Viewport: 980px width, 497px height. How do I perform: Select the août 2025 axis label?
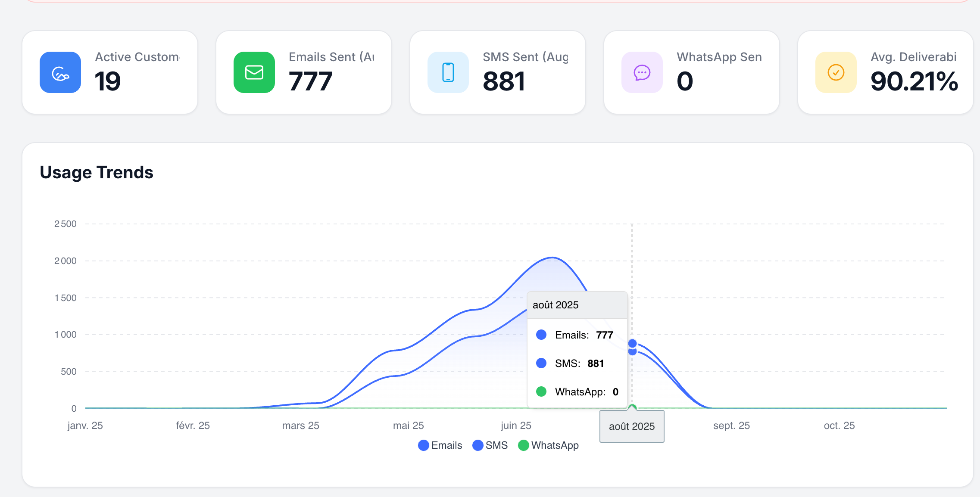(632, 426)
